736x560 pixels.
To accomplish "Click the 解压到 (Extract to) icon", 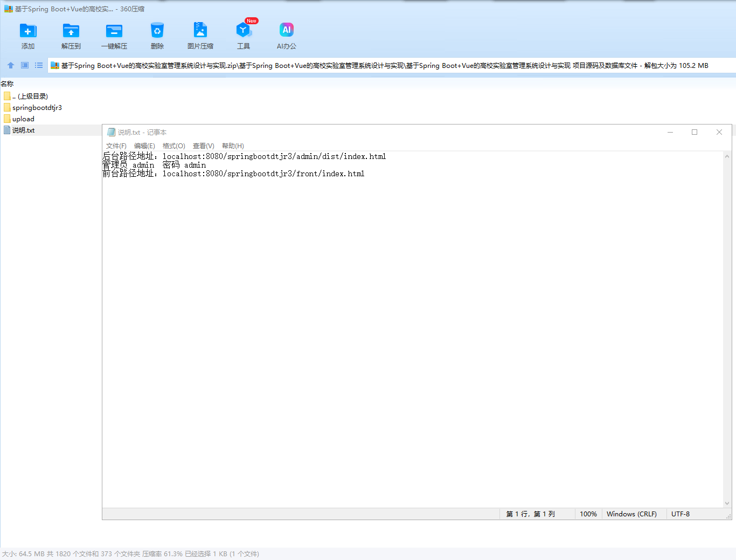I will pyautogui.click(x=71, y=31).
